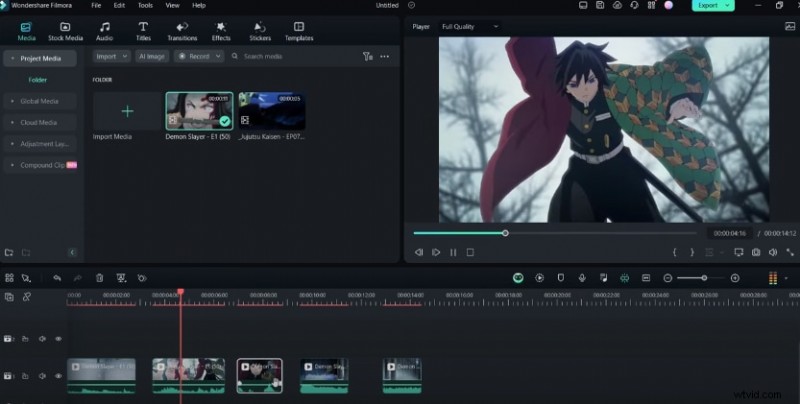Click the Import Media plus tile
This screenshot has height=404, width=800.
pyautogui.click(x=128, y=111)
